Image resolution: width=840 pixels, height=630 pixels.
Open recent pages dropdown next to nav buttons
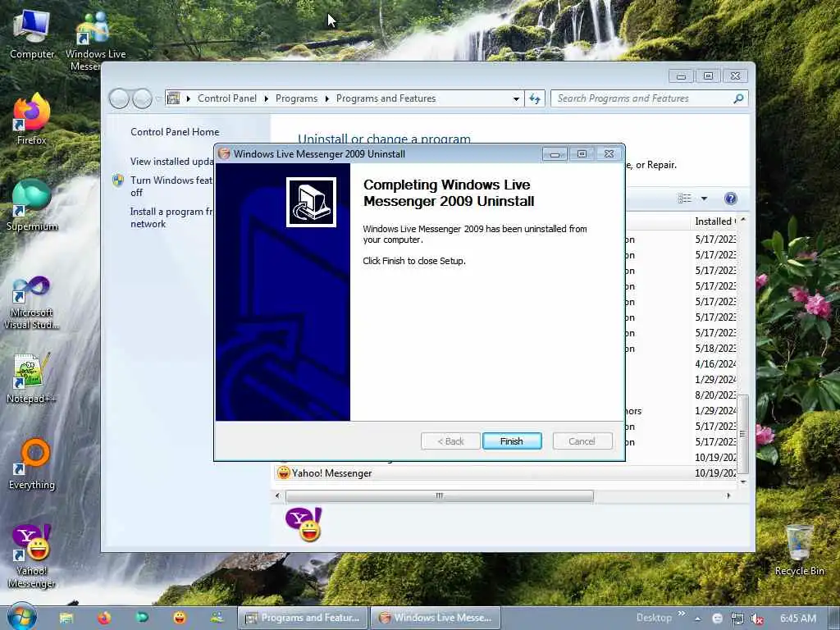pos(158,98)
